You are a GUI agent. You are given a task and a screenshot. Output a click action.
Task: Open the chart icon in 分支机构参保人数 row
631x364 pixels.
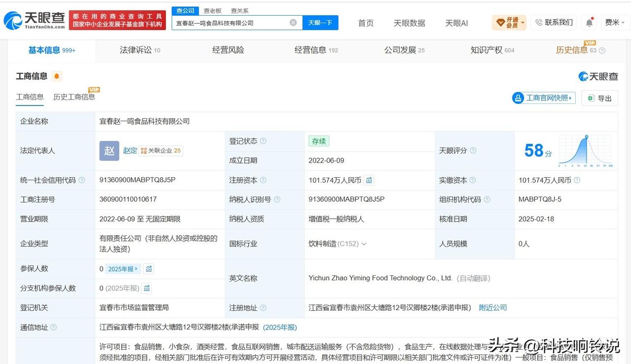point(147,289)
